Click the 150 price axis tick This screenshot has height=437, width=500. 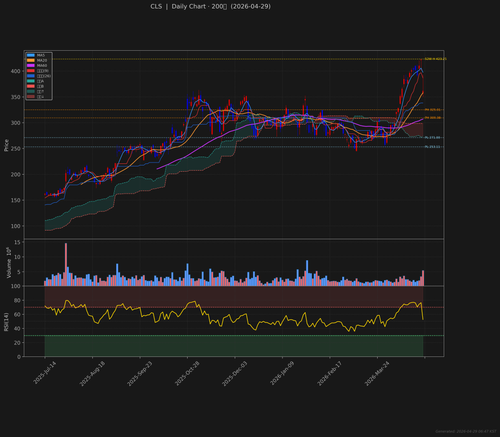16,200
